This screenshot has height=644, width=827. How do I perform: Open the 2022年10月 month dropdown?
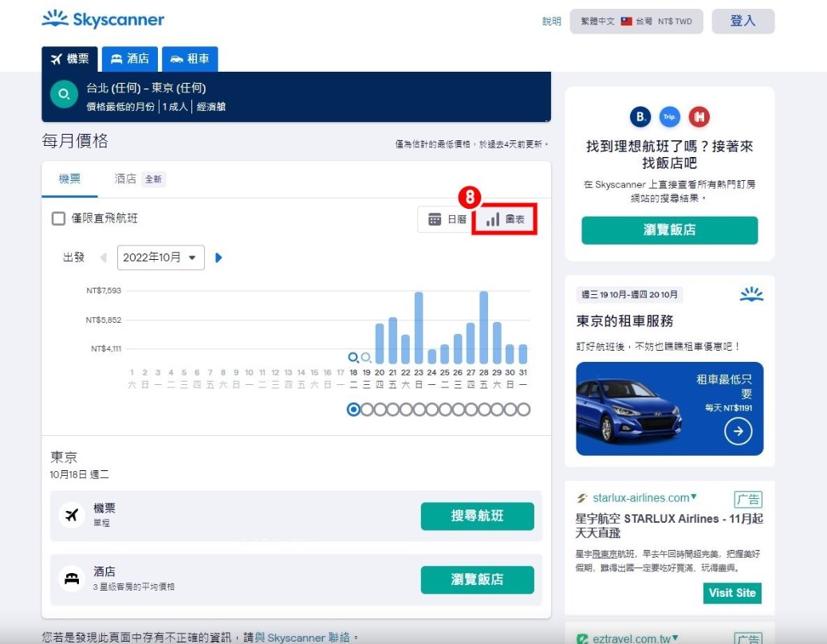pyautogui.click(x=160, y=257)
